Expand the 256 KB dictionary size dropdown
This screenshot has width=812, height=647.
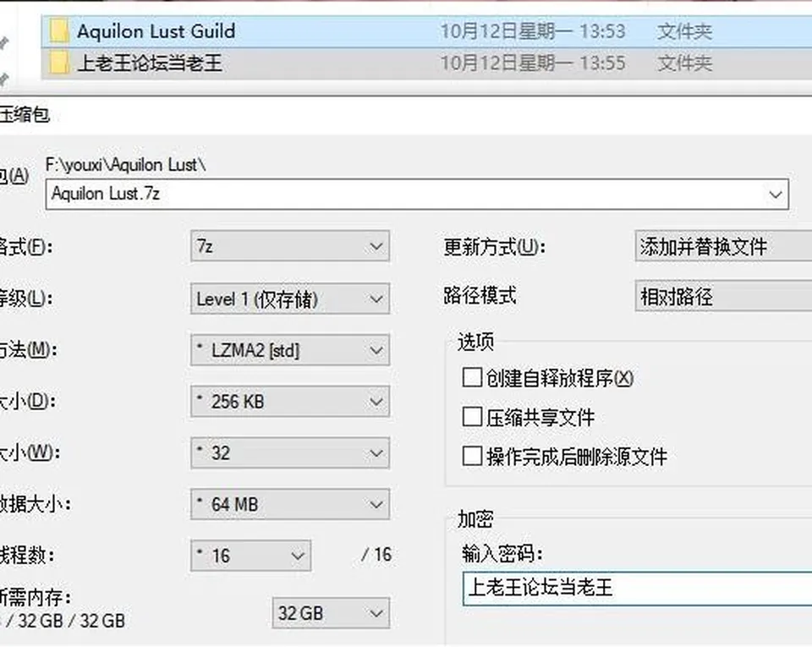point(290,402)
